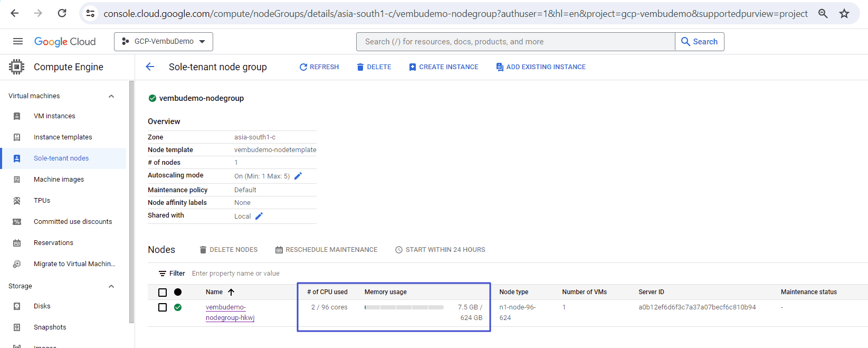The image size is (868, 348).
Task: Click the green status icon beside vembudemo-nodegroup title
Action: (x=152, y=98)
